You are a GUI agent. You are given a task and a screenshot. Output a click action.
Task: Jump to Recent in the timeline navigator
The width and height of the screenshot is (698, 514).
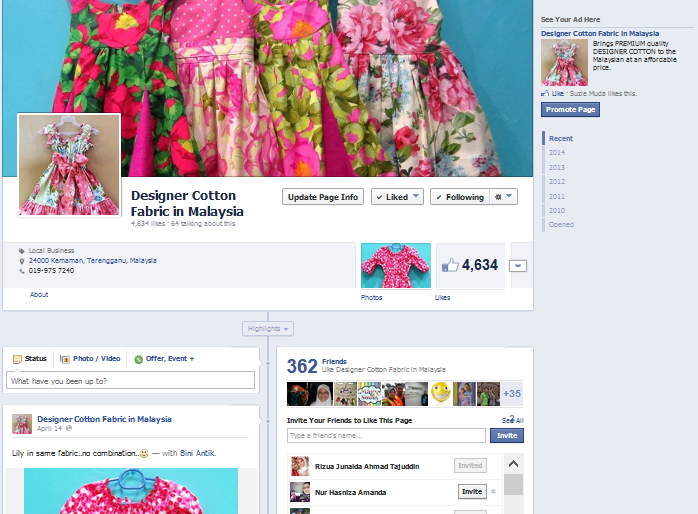(561, 138)
